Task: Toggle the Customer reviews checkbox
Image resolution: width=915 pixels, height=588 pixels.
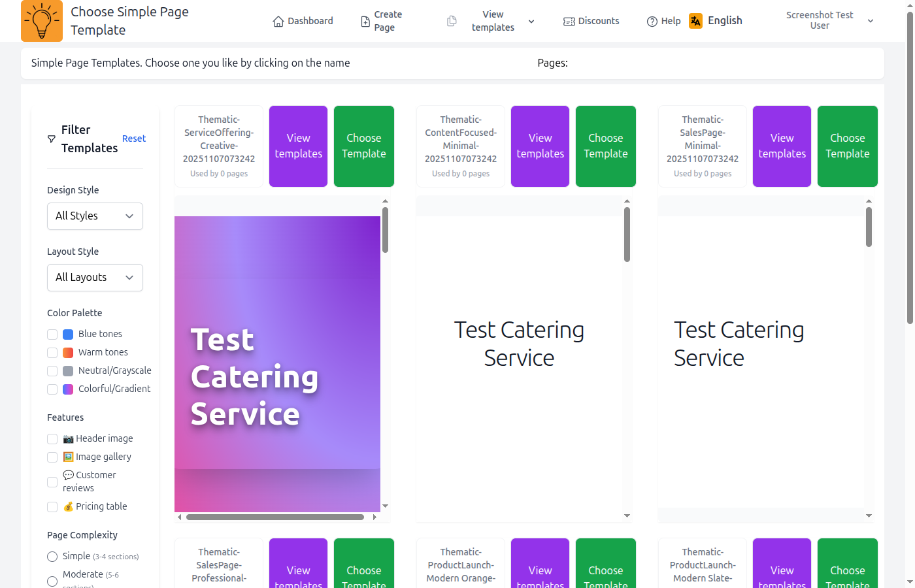Action: pos(52,482)
